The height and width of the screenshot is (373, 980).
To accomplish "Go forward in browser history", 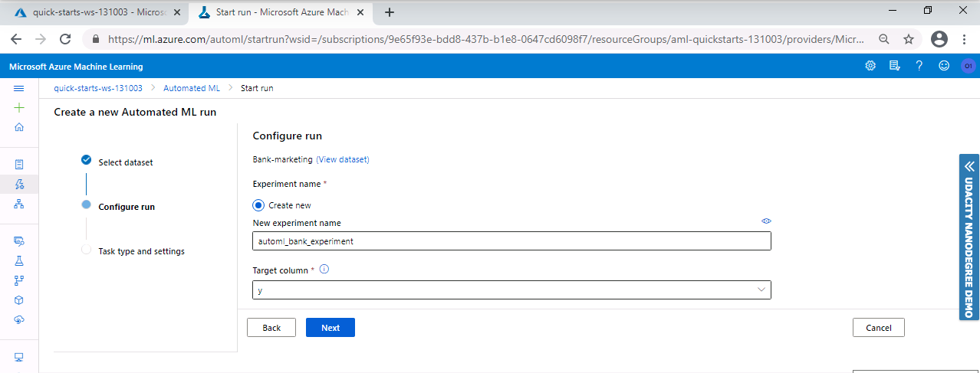I will [x=41, y=39].
